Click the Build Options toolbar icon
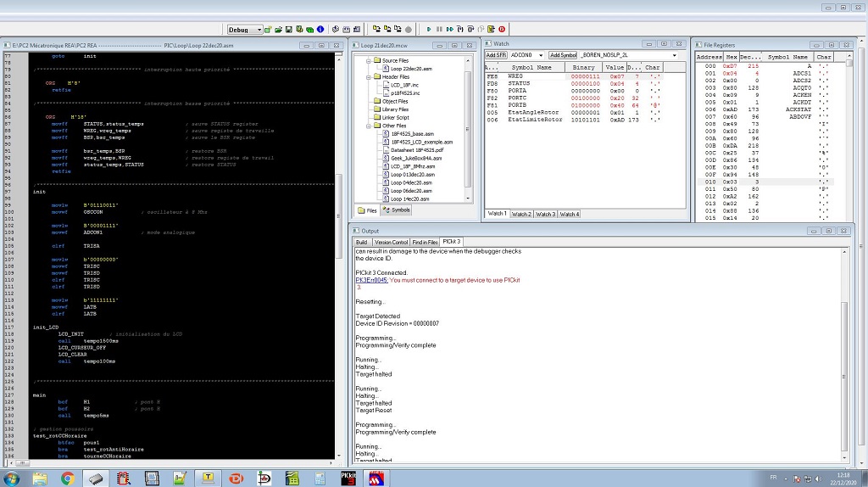Image resolution: width=868 pixels, height=487 pixels. click(299, 30)
